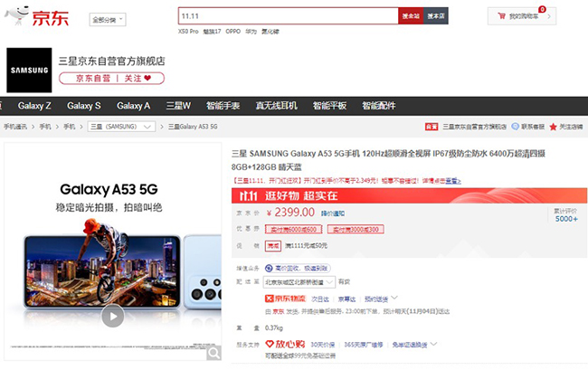The width and height of the screenshot is (588, 370).
Task: Click the 联系客服 customer service icon
Action: 516,127
